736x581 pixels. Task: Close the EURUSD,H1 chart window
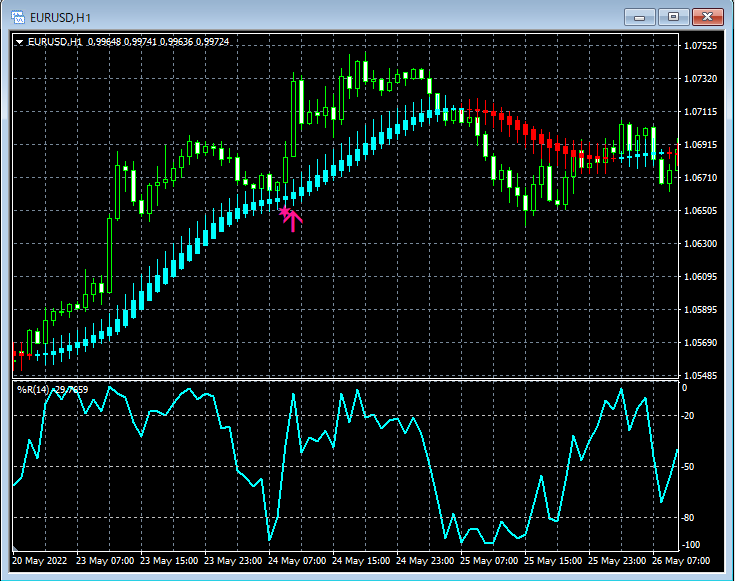[x=707, y=17]
